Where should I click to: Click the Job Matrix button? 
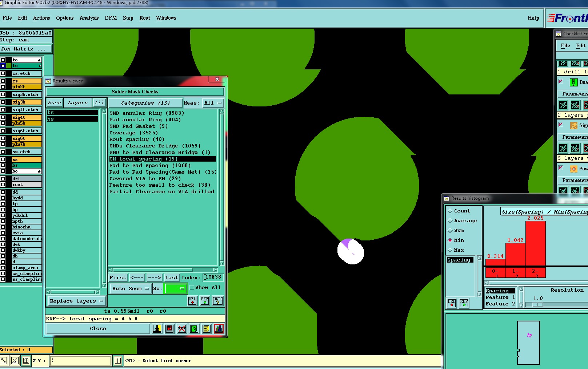pos(26,49)
